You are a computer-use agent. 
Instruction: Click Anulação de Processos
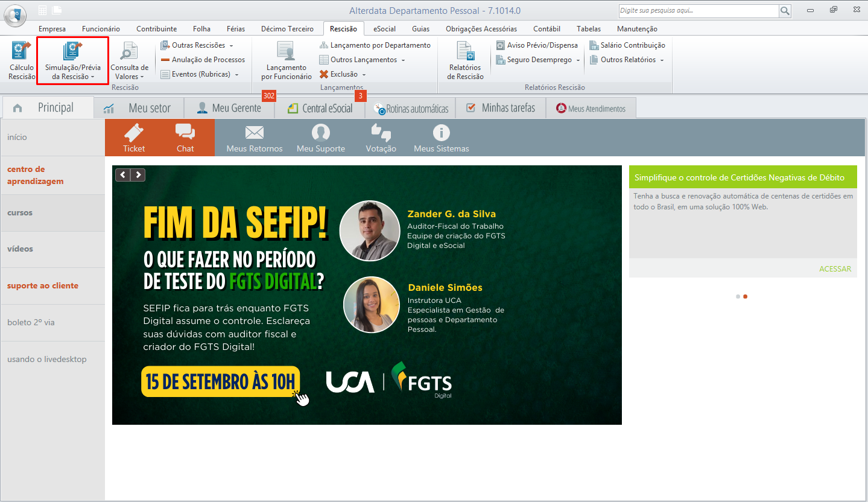[x=203, y=60]
